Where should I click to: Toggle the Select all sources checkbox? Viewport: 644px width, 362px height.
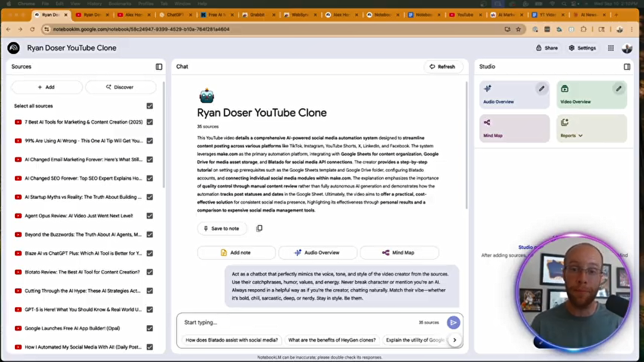click(150, 106)
